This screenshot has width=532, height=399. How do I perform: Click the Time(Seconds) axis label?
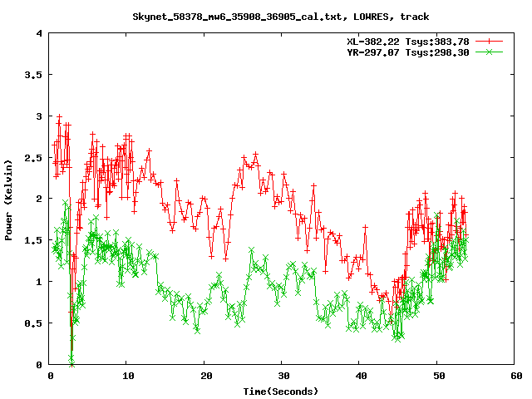click(281, 392)
